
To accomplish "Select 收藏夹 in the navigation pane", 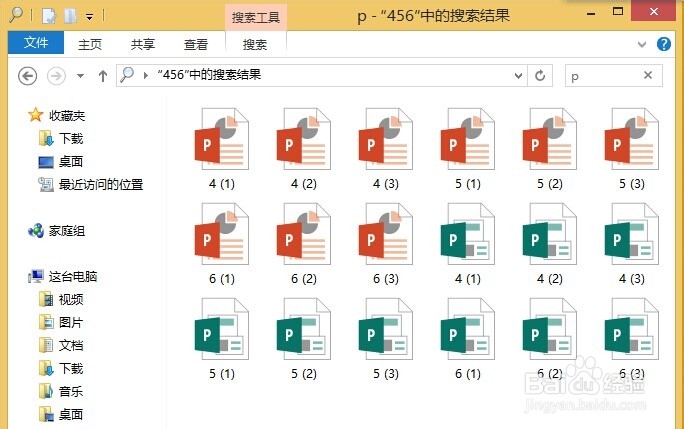I will click(x=57, y=115).
